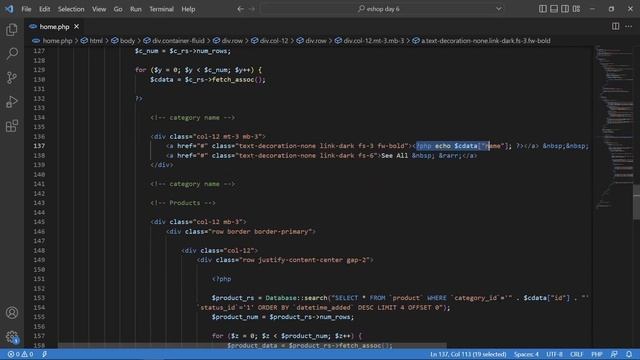Open the Manage gear icon
Viewport: 640px width, 360px height.
(12, 337)
